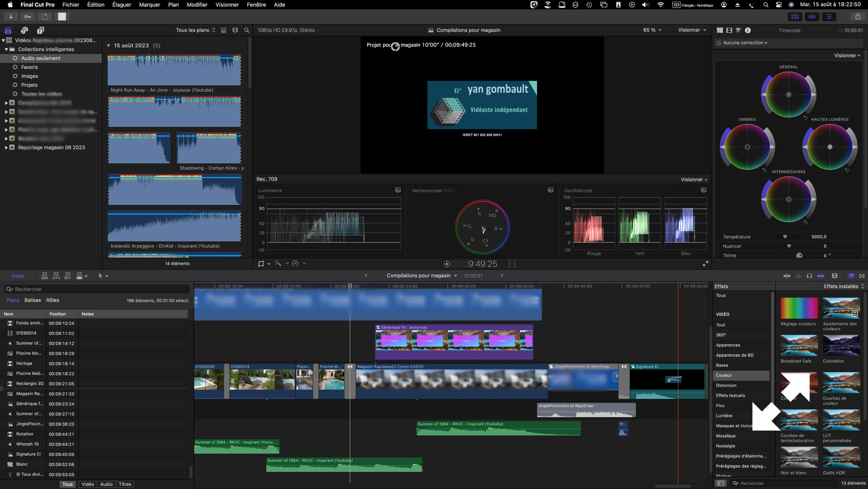Filter the index by Audio
Viewport: 868px width, 489px height.
pyautogui.click(x=106, y=484)
